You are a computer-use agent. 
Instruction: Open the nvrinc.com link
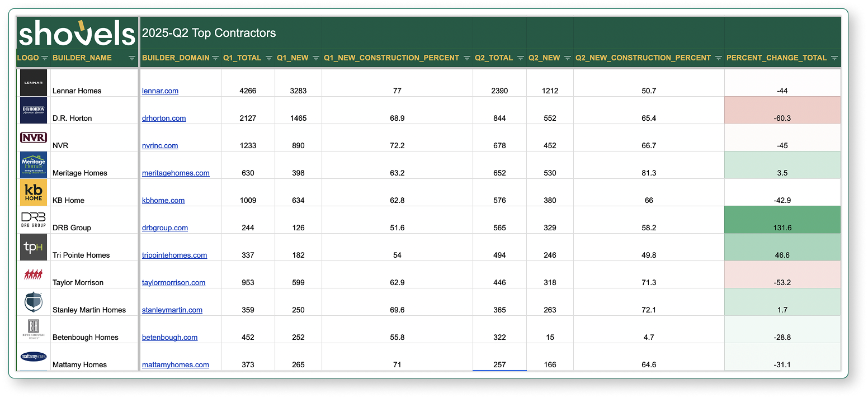tap(160, 145)
